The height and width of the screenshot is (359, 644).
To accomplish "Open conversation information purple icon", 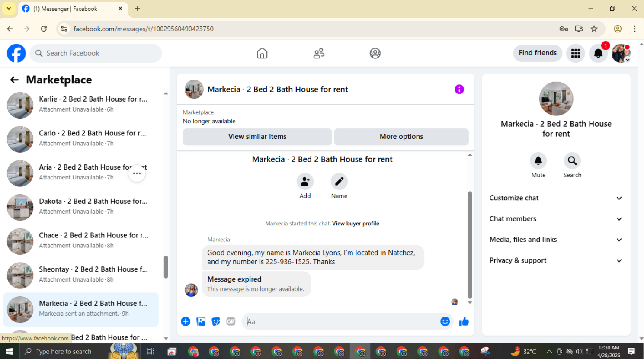I will point(459,89).
